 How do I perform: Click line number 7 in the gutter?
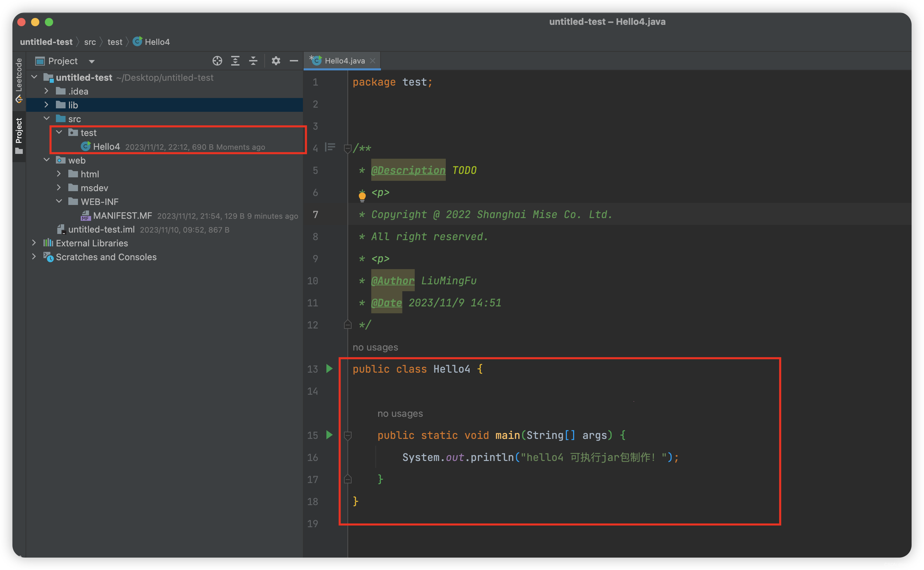click(x=316, y=215)
